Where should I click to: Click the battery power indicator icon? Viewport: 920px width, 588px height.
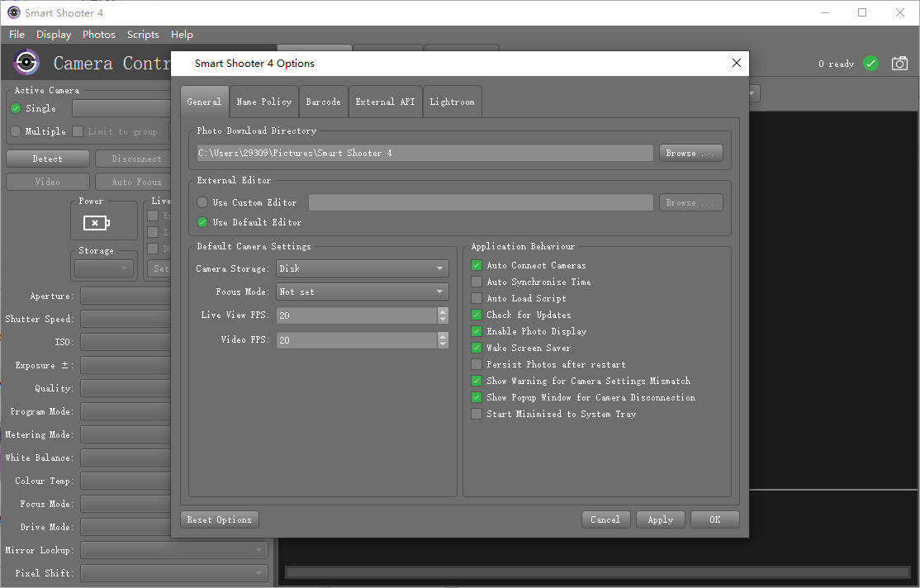97,223
